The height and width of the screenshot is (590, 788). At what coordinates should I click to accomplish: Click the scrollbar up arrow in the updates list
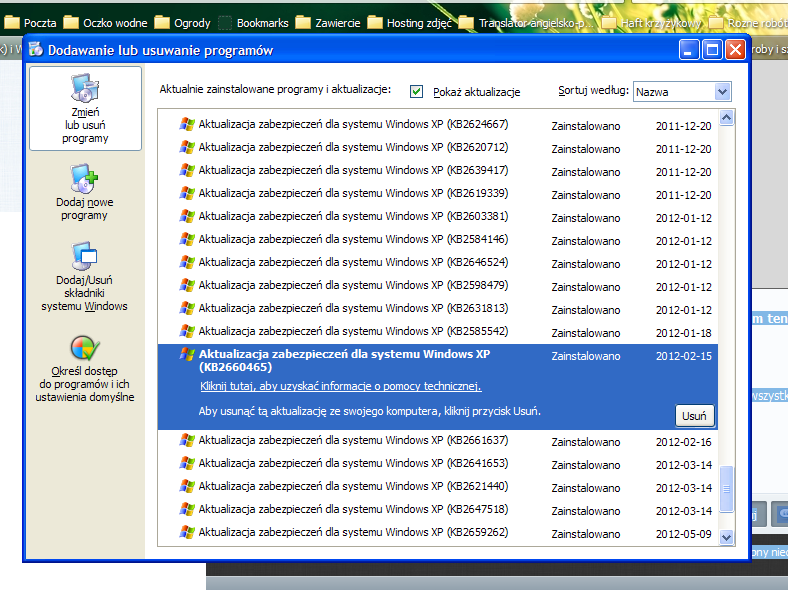(x=726, y=118)
